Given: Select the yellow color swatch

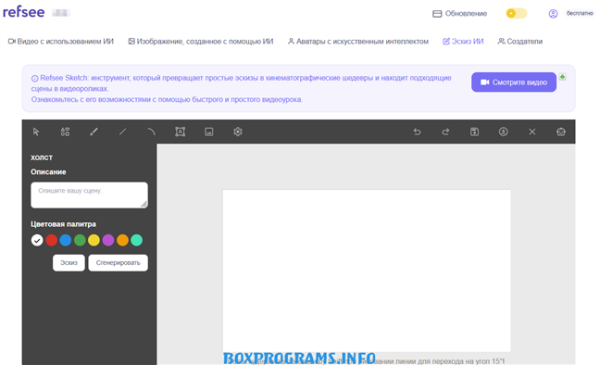Looking at the screenshot, I should pyautogui.click(x=94, y=240).
